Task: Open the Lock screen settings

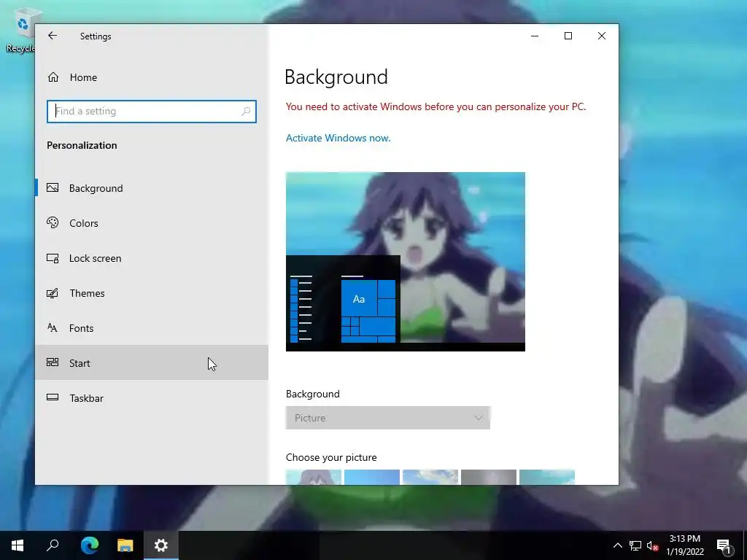Action: [152, 258]
